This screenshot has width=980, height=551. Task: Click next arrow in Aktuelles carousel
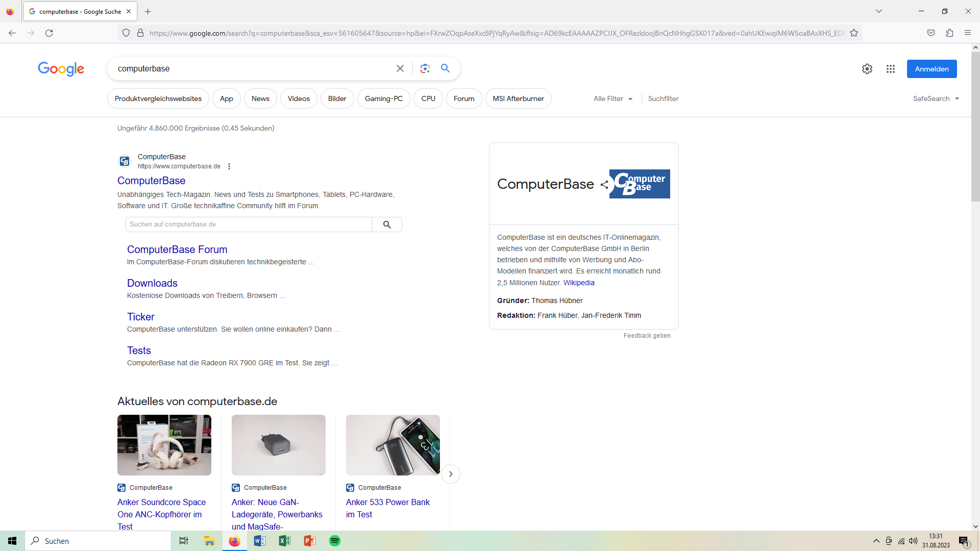pos(450,474)
